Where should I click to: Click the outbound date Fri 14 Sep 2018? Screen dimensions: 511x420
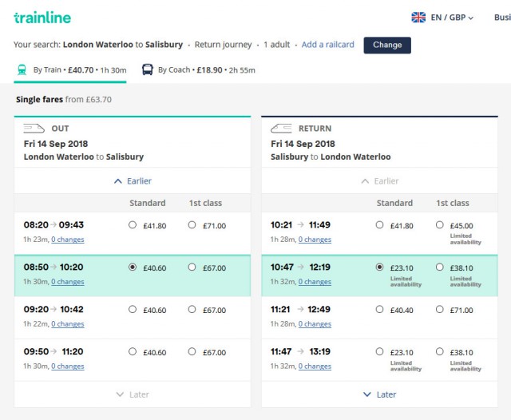pos(56,144)
